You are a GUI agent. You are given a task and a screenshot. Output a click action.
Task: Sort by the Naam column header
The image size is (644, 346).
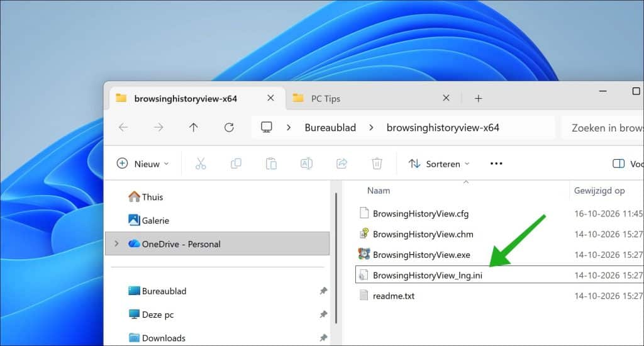tap(379, 191)
